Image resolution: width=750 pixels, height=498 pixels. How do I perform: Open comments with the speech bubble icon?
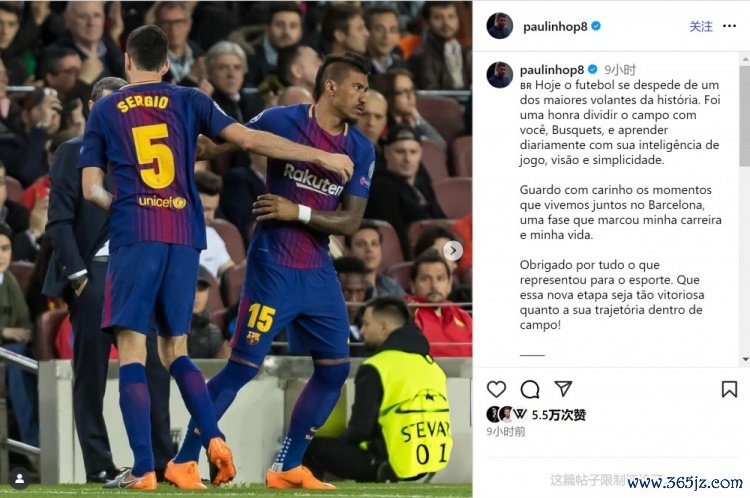pyautogui.click(x=529, y=389)
